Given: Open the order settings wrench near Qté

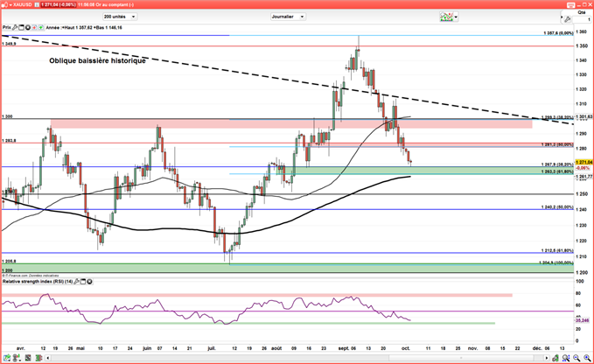Looking at the screenshot, I should 568,19.
